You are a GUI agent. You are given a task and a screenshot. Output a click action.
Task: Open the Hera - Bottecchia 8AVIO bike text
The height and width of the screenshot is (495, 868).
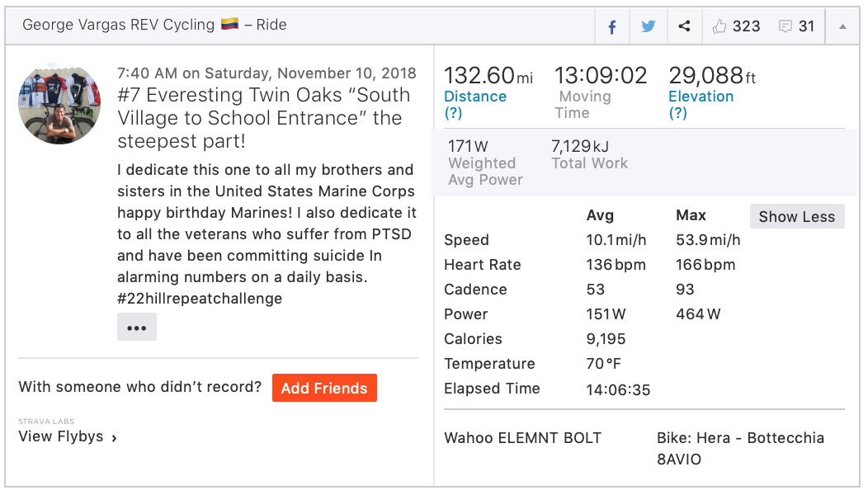pos(739,448)
